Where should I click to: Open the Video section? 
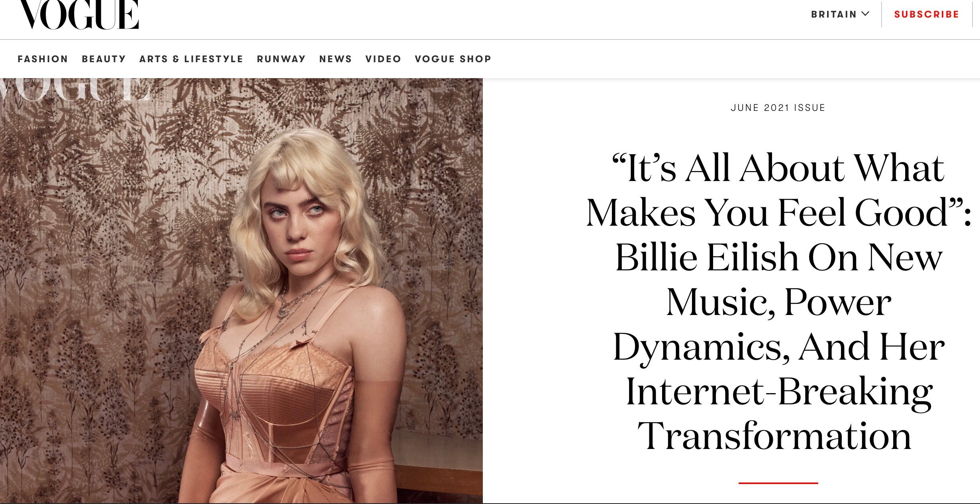coord(383,59)
